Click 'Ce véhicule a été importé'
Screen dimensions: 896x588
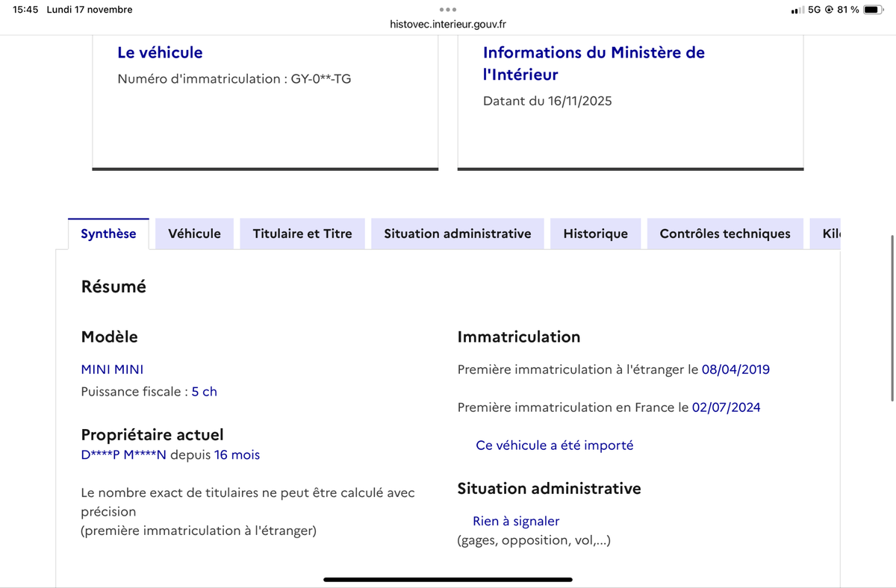[x=555, y=445]
